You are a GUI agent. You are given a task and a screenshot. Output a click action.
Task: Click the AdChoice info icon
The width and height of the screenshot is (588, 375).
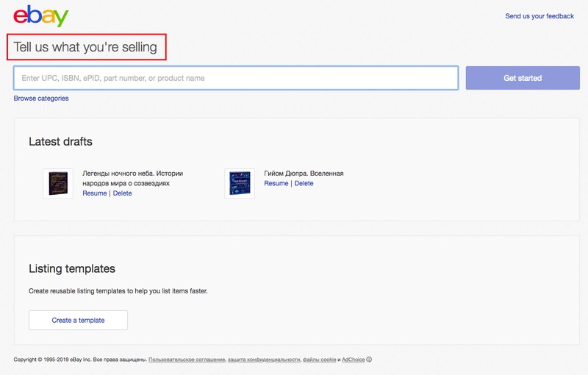pos(369,360)
